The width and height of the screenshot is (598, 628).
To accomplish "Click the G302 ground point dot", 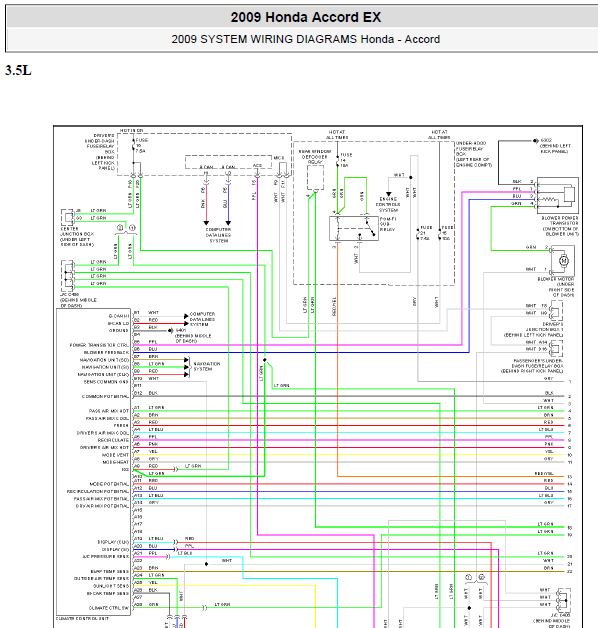I will (x=536, y=141).
